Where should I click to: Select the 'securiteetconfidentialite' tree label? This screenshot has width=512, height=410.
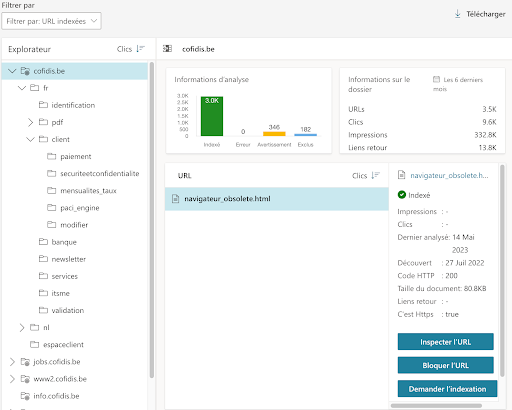(x=100, y=174)
